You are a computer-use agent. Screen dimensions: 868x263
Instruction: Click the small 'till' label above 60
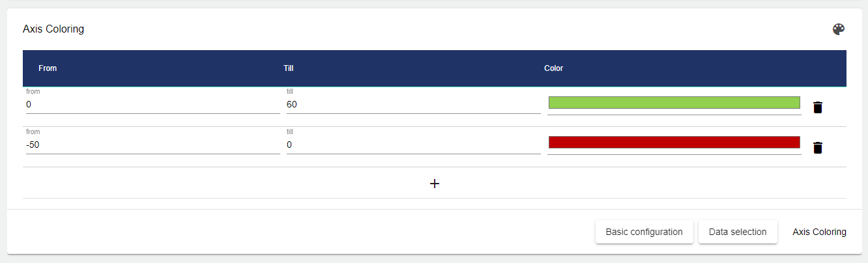pos(290,92)
